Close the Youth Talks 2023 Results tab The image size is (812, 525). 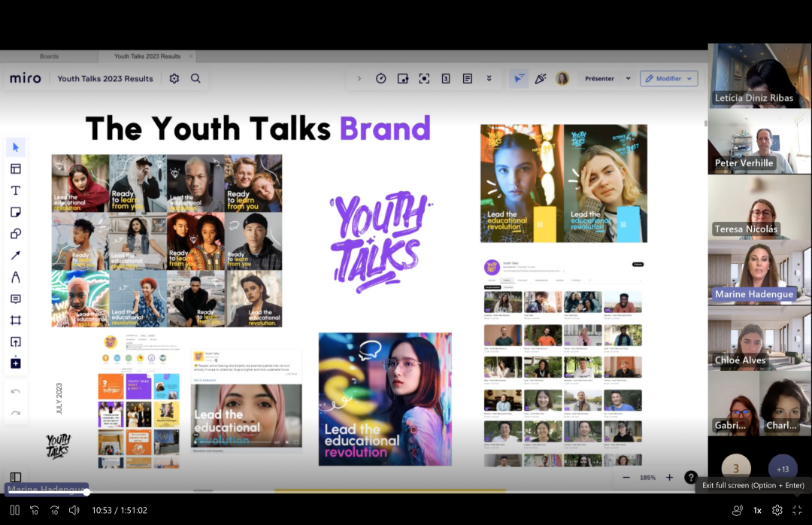tap(190, 56)
